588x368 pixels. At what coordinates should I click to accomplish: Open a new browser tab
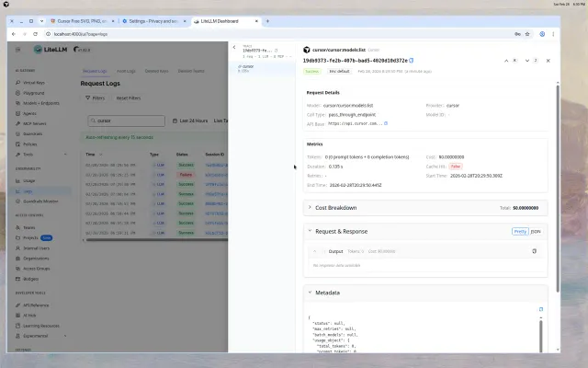(267, 21)
